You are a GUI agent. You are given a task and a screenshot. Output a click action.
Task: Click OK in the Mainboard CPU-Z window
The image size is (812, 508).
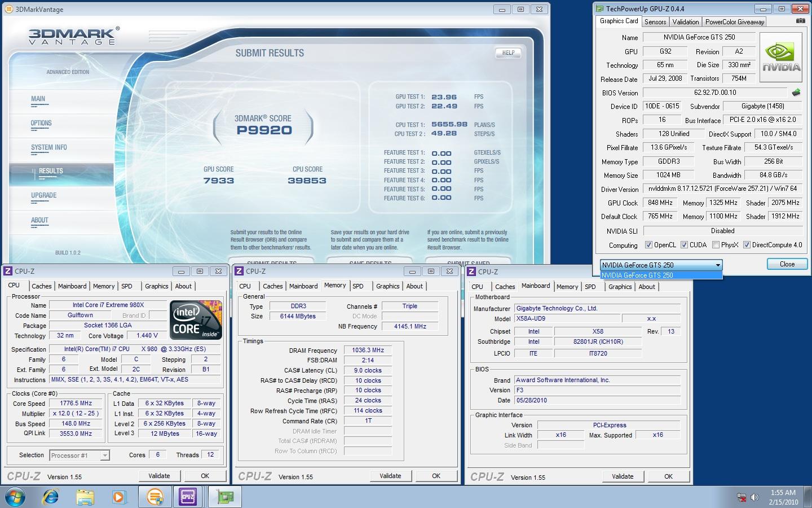pyautogui.click(x=668, y=476)
